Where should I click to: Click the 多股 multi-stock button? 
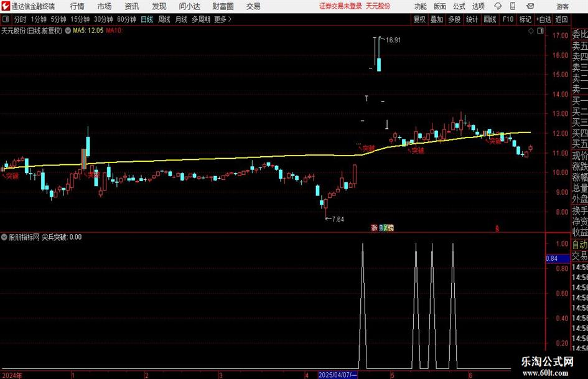(454, 19)
